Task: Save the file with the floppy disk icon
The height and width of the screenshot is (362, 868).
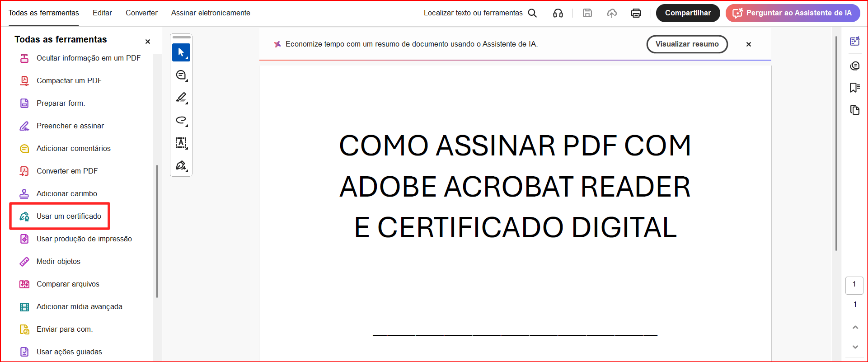Action: click(587, 13)
